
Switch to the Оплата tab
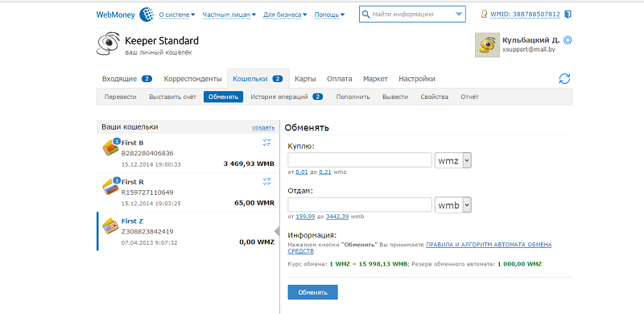[x=339, y=79]
